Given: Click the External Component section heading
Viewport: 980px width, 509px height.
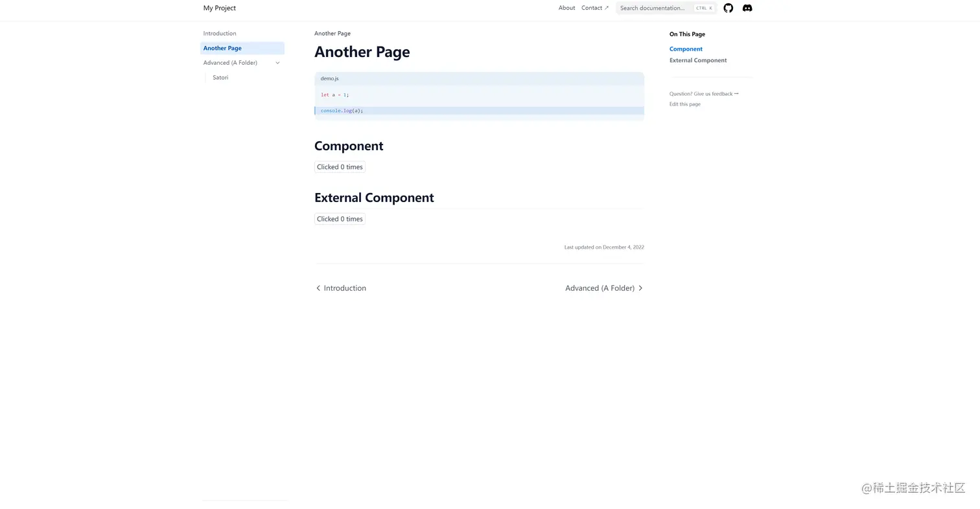Looking at the screenshot, I should pos(374,198).
